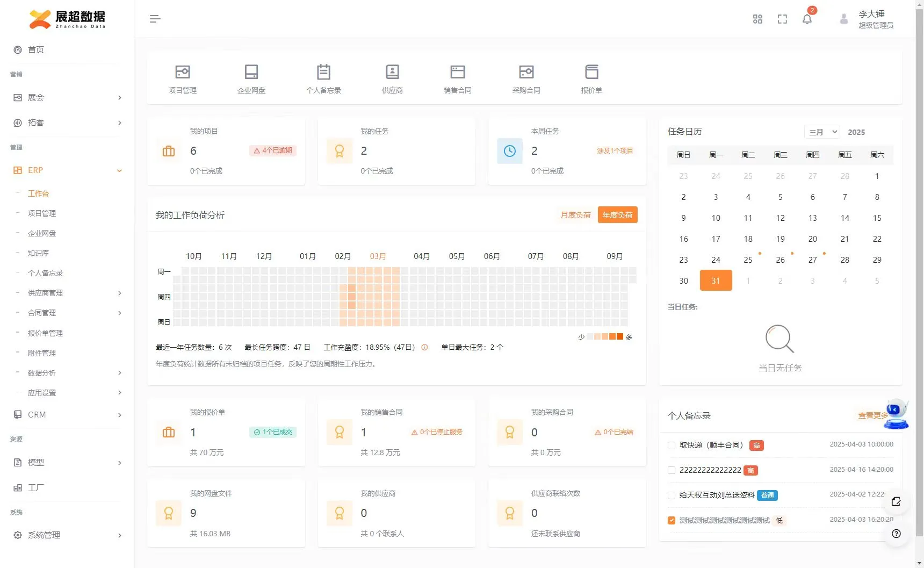The image size is (924, 568).
Task: Click the 涉及1个项目 link
Action: 615,151
